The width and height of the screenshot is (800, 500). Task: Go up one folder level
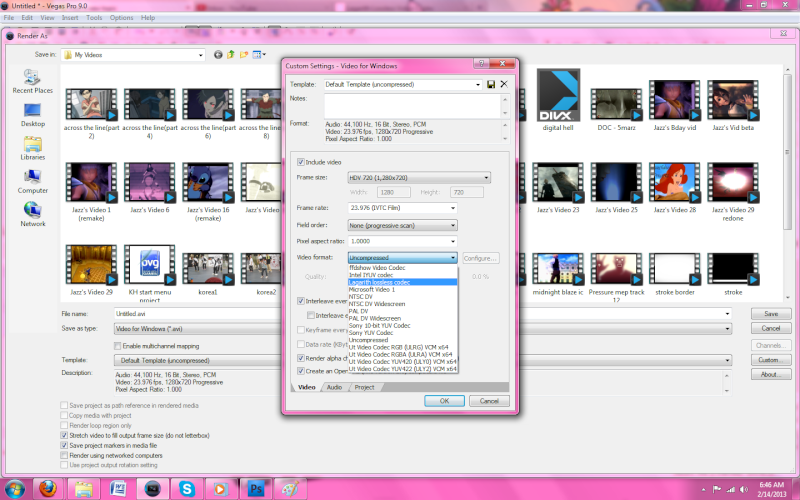[231, 55]
